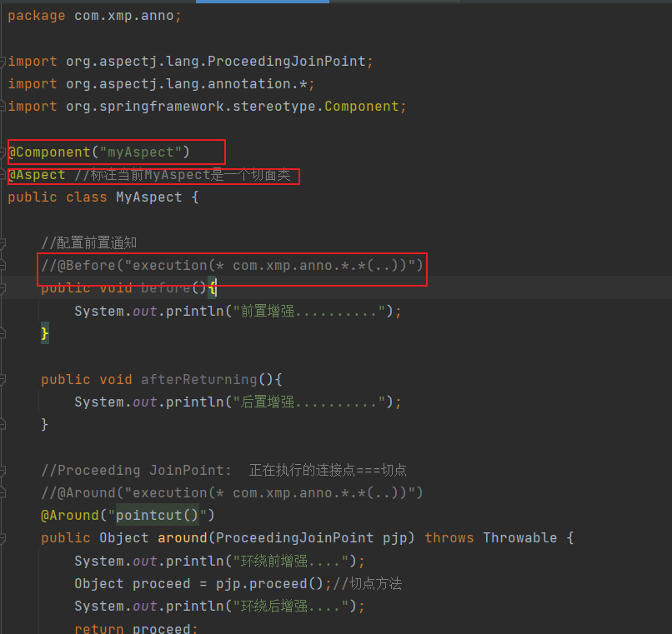Click the @Aspect annotation
This screenshot has height=634, width=672.
coord(37,175)
